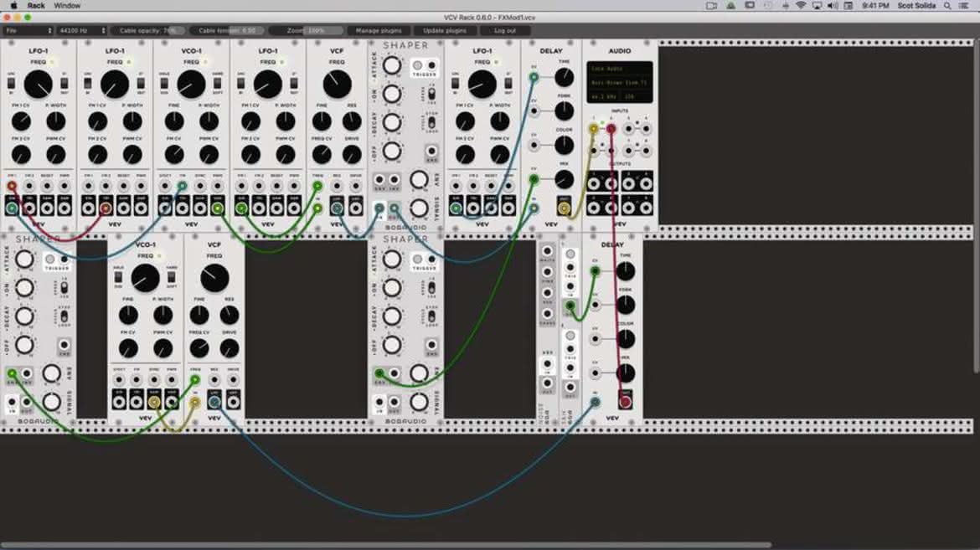Image resolution: width=980 pixels, height=550 pixels.
Task: Toggle leftmost LFO-1 UNI/BI switch
Action: tap(11, 83)
